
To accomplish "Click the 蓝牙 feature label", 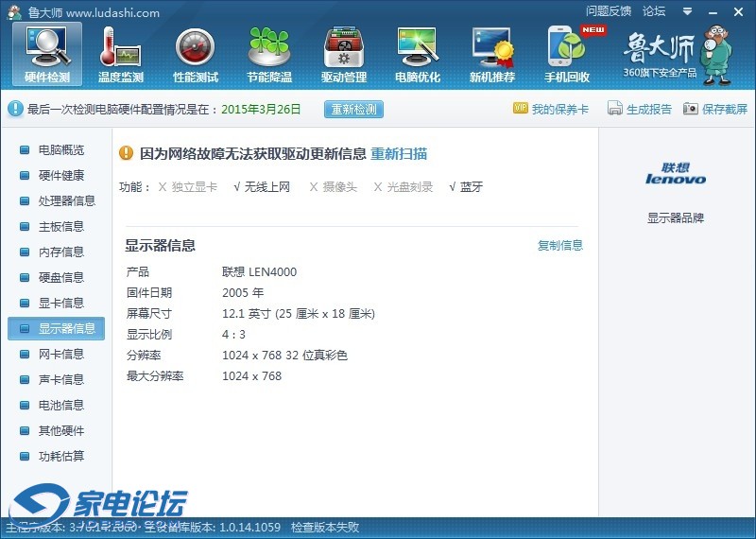I will 472,187.
